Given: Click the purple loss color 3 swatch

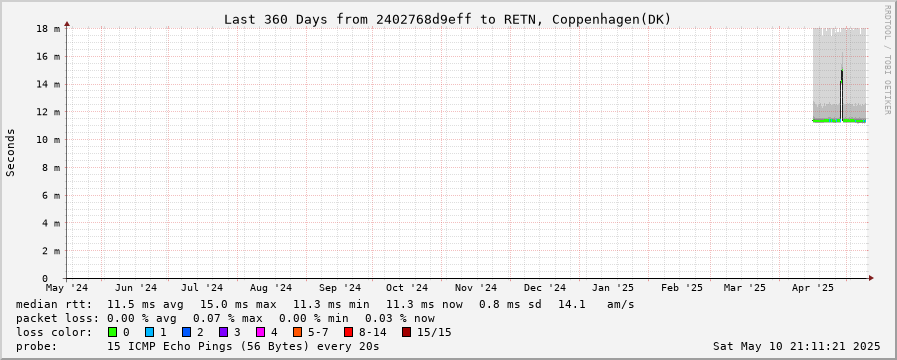Looking at the screenshot, I should pos(223,332).
